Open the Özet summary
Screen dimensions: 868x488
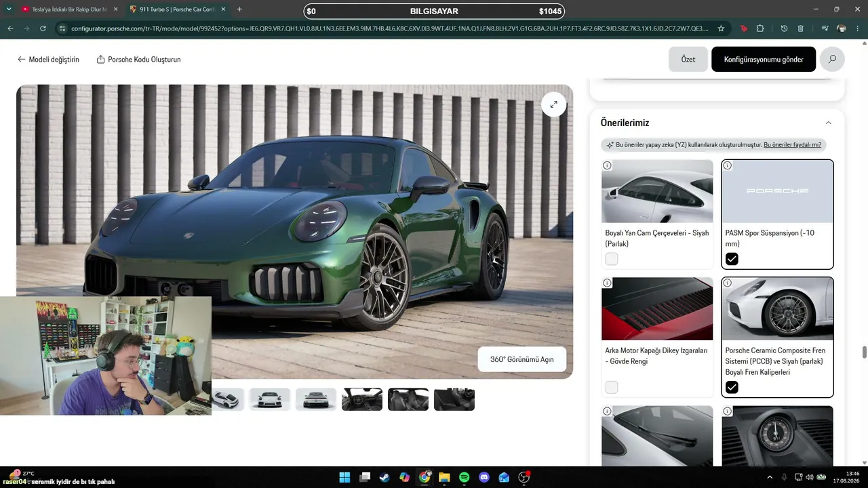click(x=688, y=60)
